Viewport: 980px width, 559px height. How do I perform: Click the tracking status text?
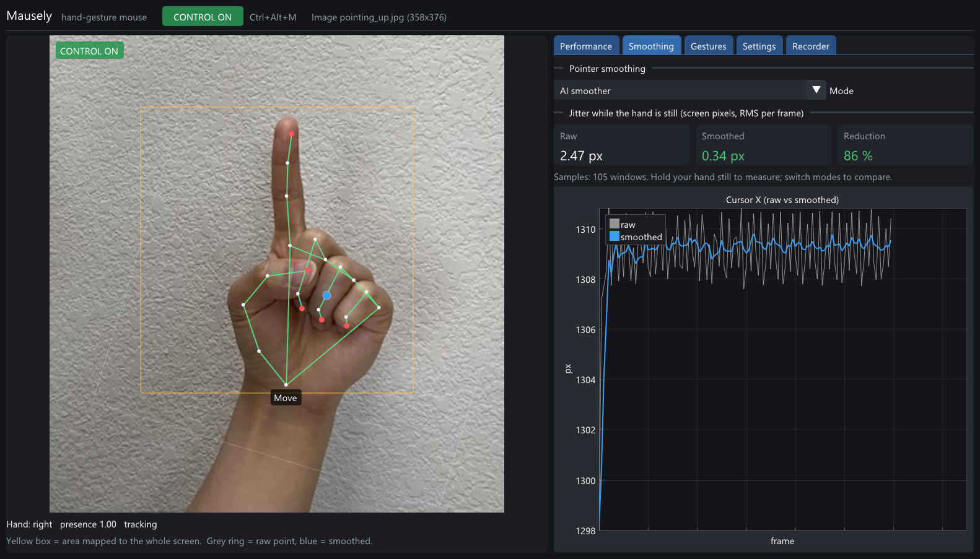tap(141, 524)
